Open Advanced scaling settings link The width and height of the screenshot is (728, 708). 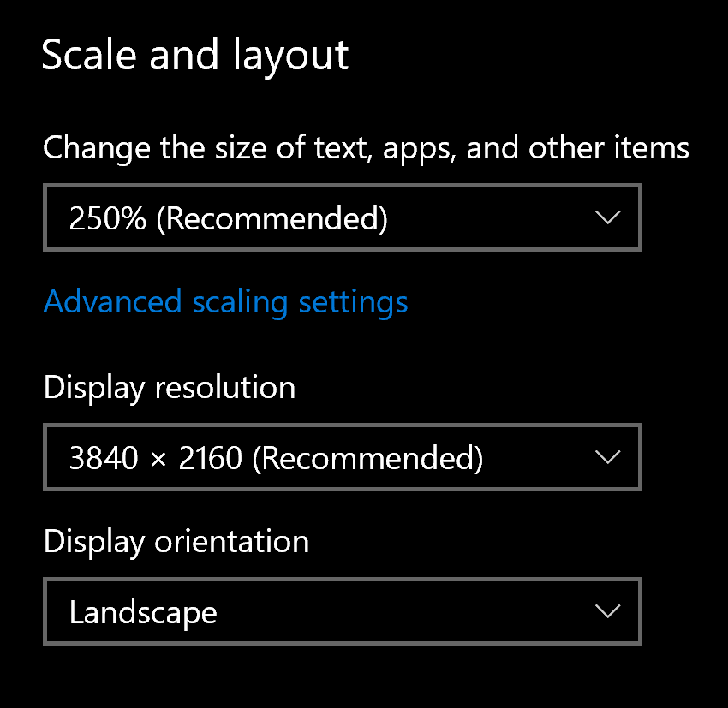click(225, 302)
